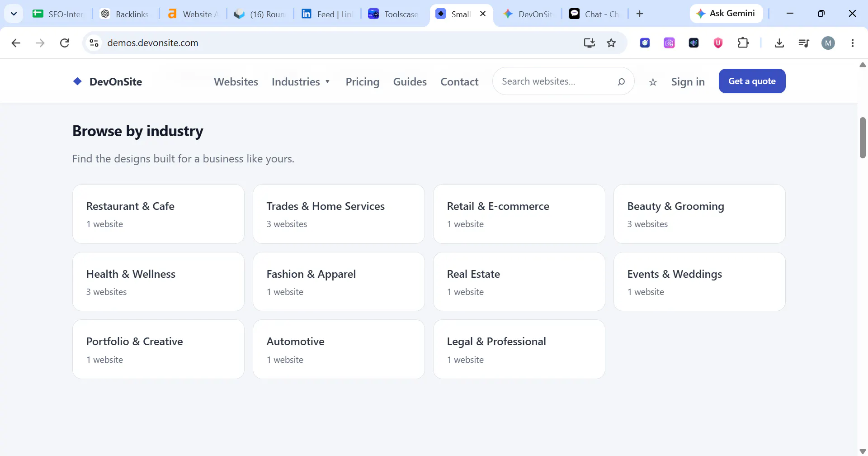
Task: Switch to the Website A tab
Action: (x=193, y=14)
